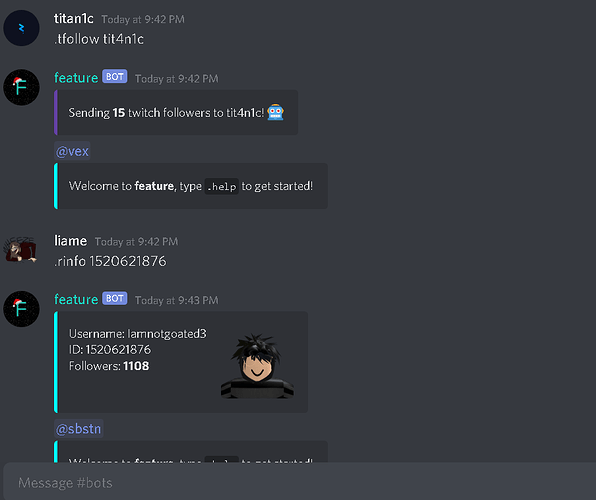Click the BOT badge on the 9:43 PM message
This screenshot has width=596, height=500.
114,298
